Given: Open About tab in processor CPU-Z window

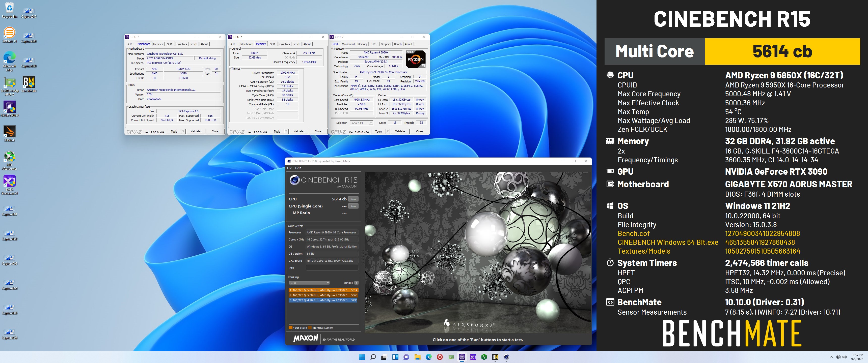Looking at the screenshot, I should point(409,44).
